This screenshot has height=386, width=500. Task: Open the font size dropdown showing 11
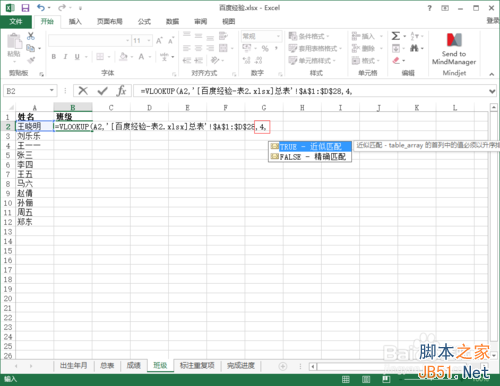(x=149, y=41)
